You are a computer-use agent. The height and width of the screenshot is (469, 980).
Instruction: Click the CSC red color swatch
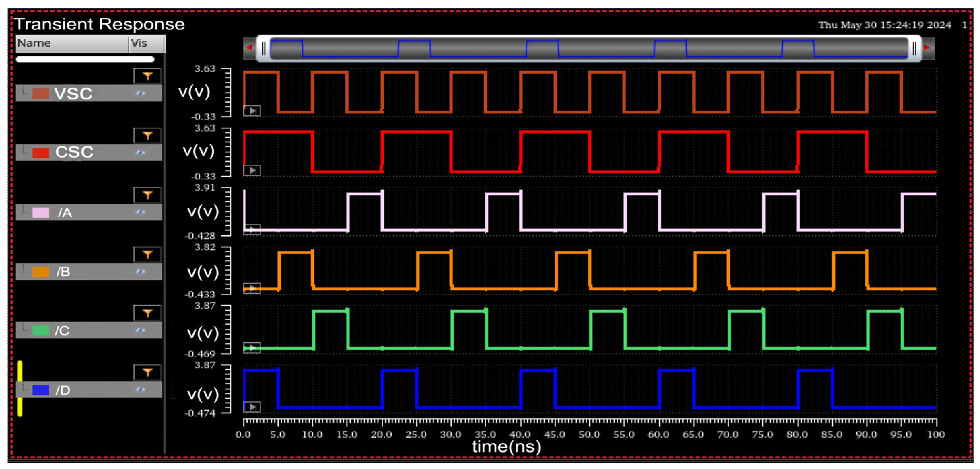(x=41, y=152)
